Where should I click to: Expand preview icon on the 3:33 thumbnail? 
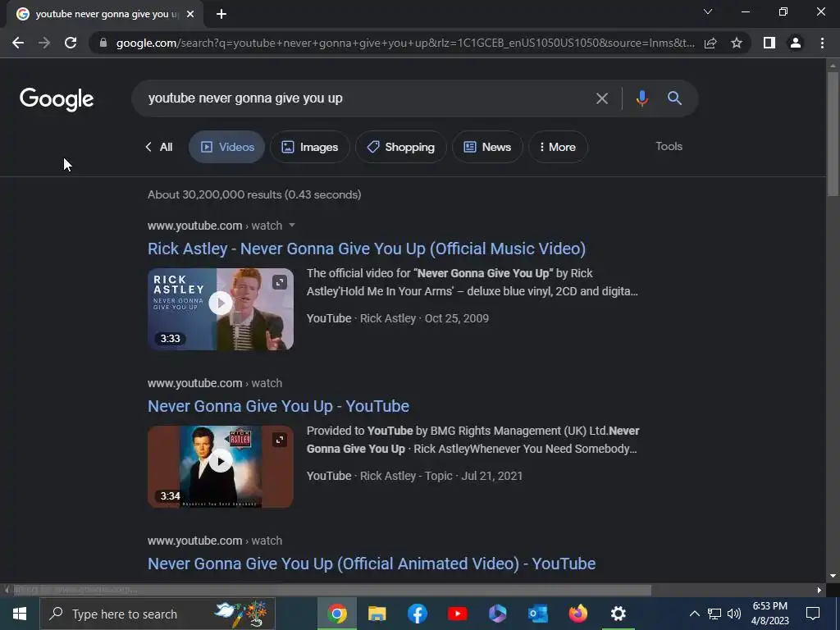pos(280,282)
